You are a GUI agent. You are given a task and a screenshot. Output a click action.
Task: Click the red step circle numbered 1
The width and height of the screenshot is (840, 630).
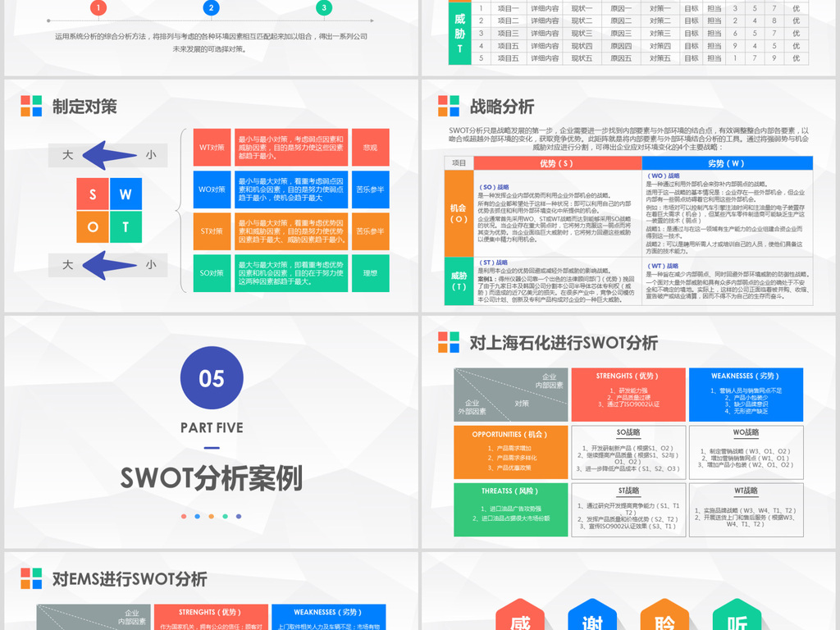coord(99,8)
